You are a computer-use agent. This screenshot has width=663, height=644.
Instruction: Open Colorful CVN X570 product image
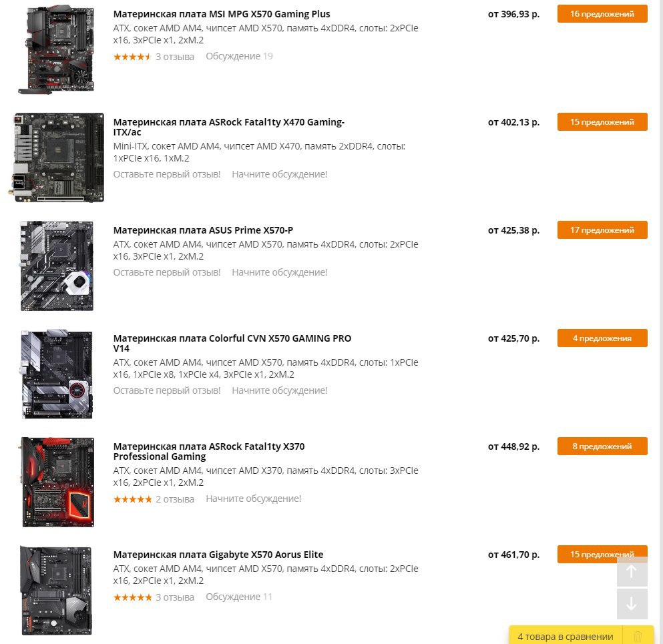click(57, 374)
